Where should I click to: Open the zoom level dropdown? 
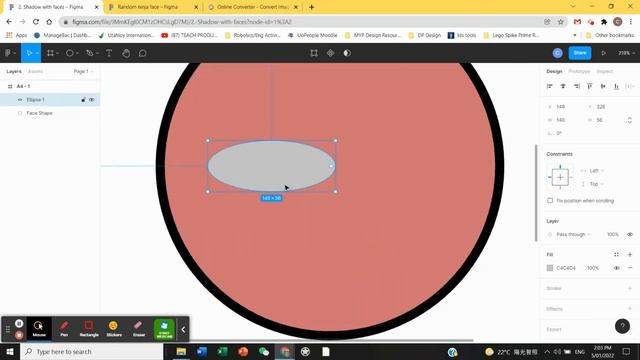(626, 53)
